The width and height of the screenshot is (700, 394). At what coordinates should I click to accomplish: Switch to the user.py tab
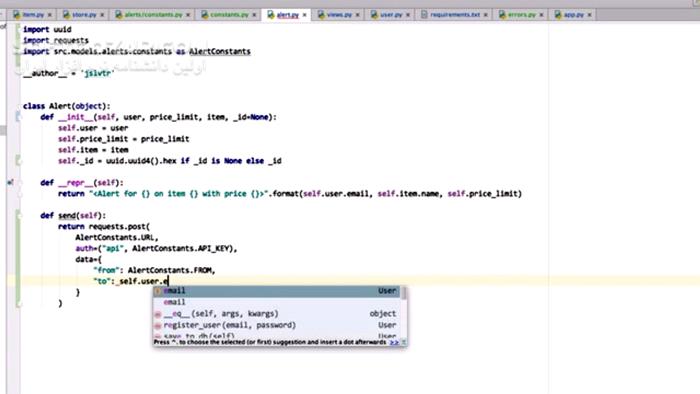[391, 15]
